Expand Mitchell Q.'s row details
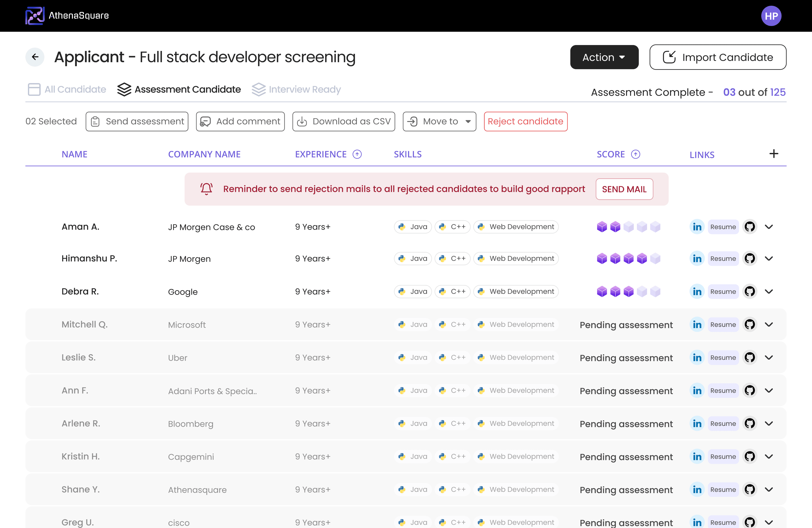Image resolution: width=812 pixels, height=528 pixels. (769, 324)
